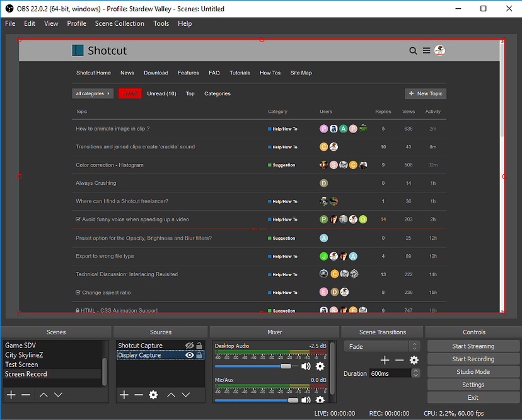Open Desktop Audio settings gear

coord(320,366)
